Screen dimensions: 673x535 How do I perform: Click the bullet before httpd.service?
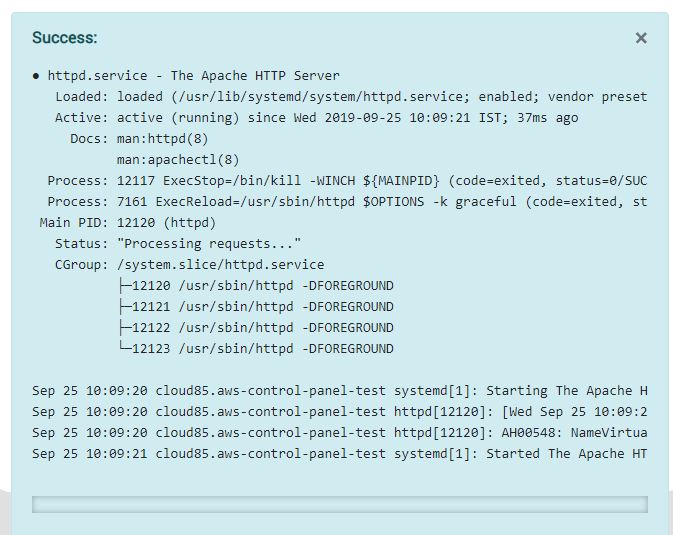[36, 76]
